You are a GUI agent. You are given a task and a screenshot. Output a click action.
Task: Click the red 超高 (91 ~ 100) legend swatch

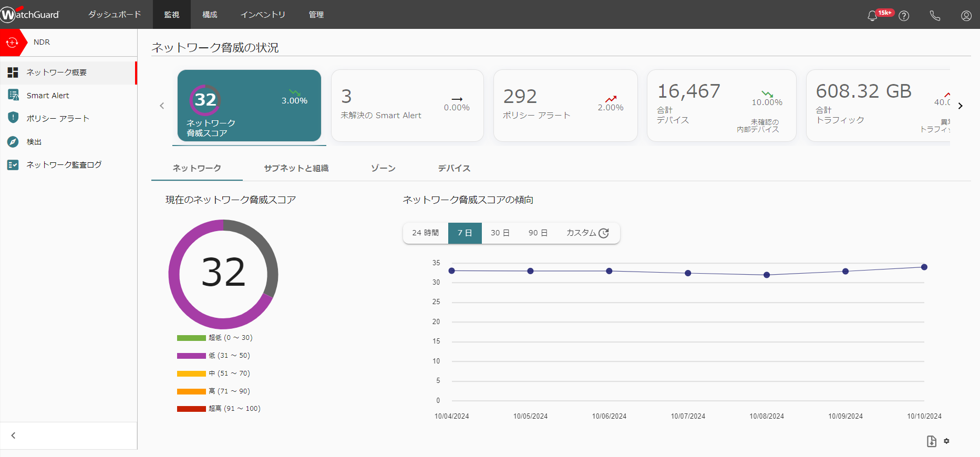point(191,409)
